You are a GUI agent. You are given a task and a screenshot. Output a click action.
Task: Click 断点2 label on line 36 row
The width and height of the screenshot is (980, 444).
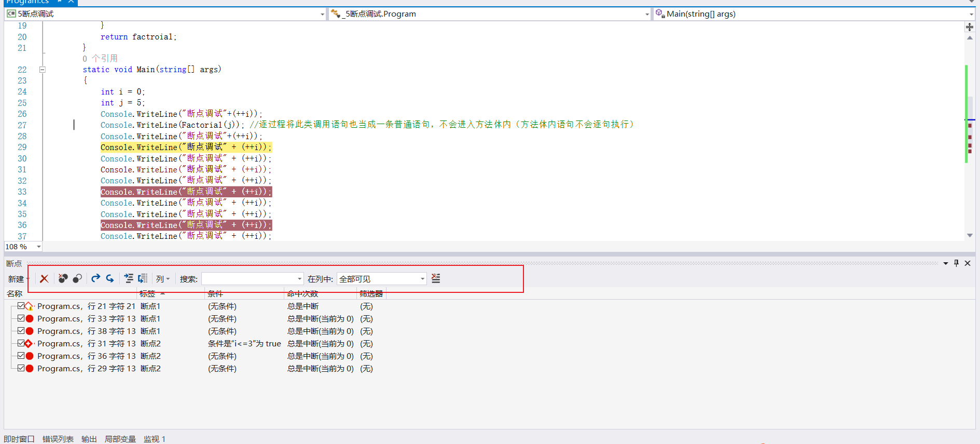150,356
